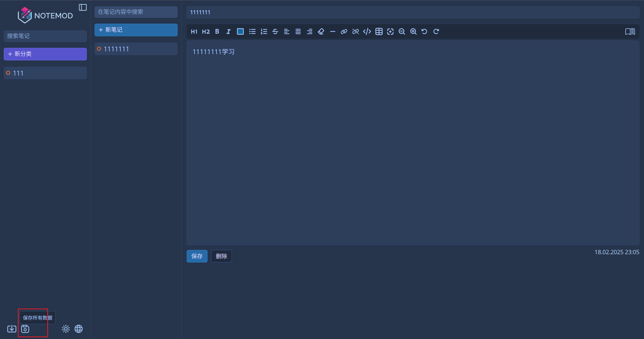Open the blue text color swatch
This screenshot has width=644, height=339.
point(240,31)
